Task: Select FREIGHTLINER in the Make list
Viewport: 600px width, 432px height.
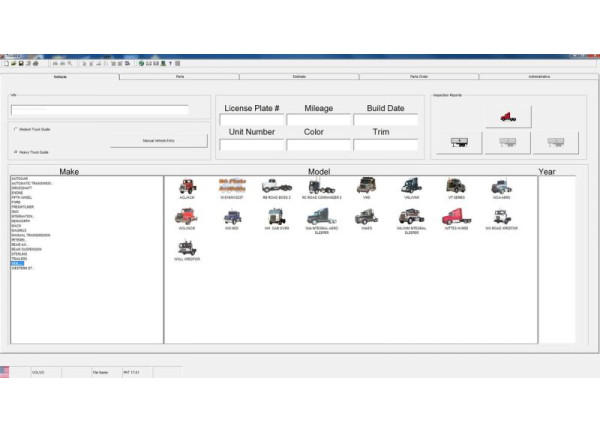Action: point(23,207)
